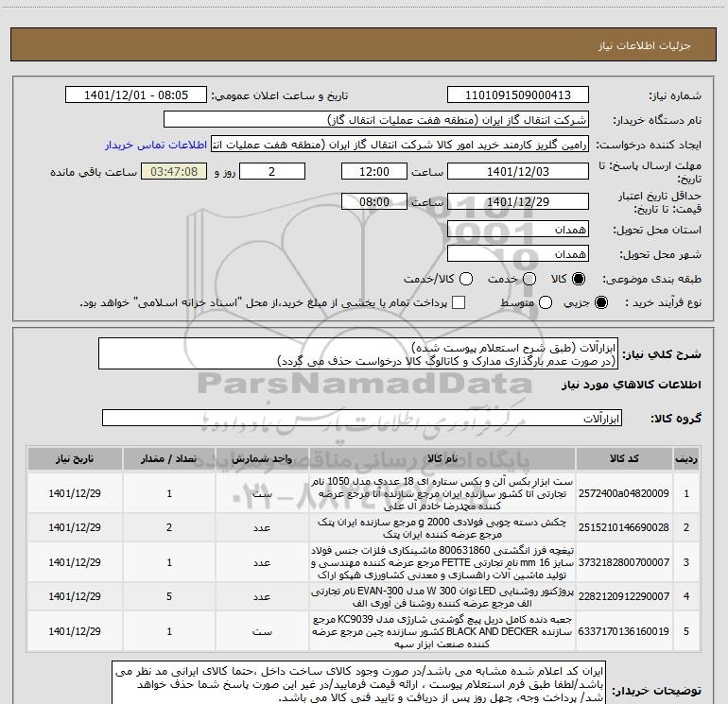Screen dimensions: 728x704
Task: Click the countdown timer 03:47:08
Action: [174, 171]
